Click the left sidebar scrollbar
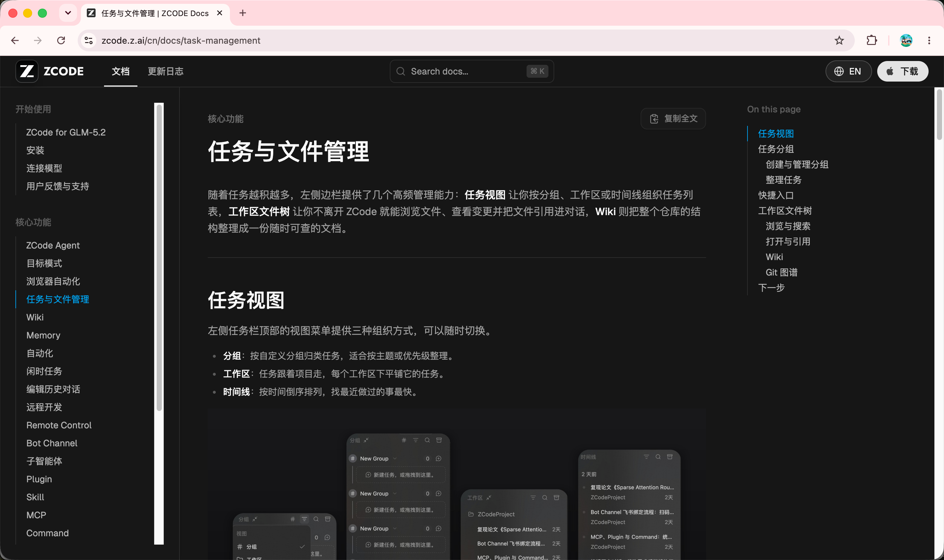944x560 pixels. point(159,258)
